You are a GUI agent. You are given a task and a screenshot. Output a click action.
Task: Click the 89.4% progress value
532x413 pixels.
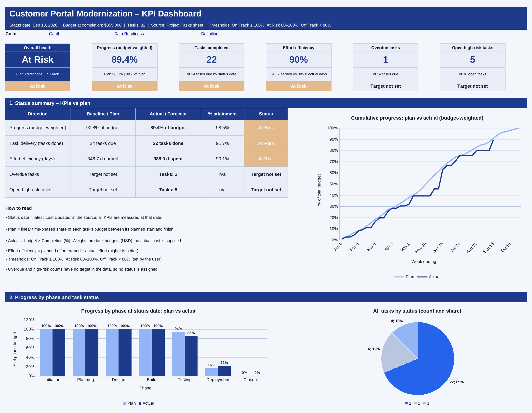[x=124, y=60]
